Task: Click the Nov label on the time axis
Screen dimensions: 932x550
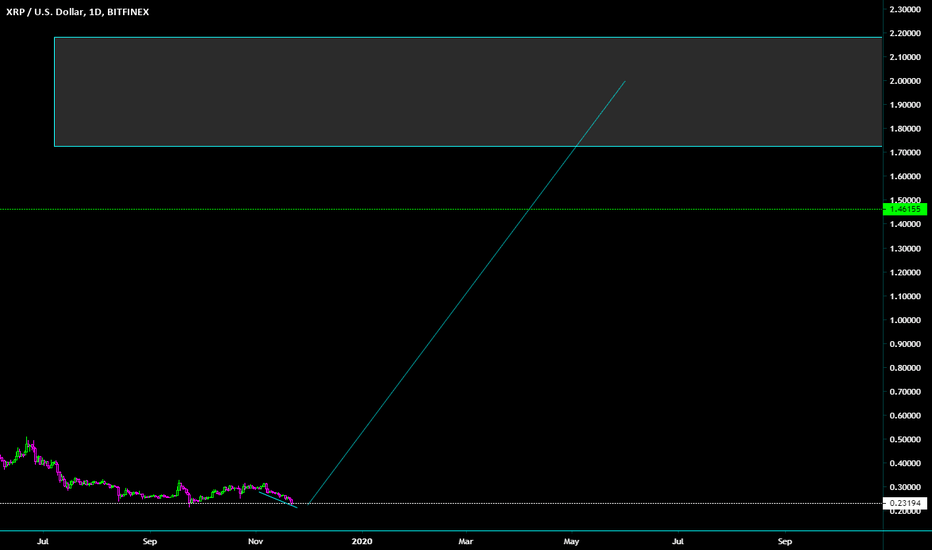Action: pyautogui.click(x=256, y=541)
